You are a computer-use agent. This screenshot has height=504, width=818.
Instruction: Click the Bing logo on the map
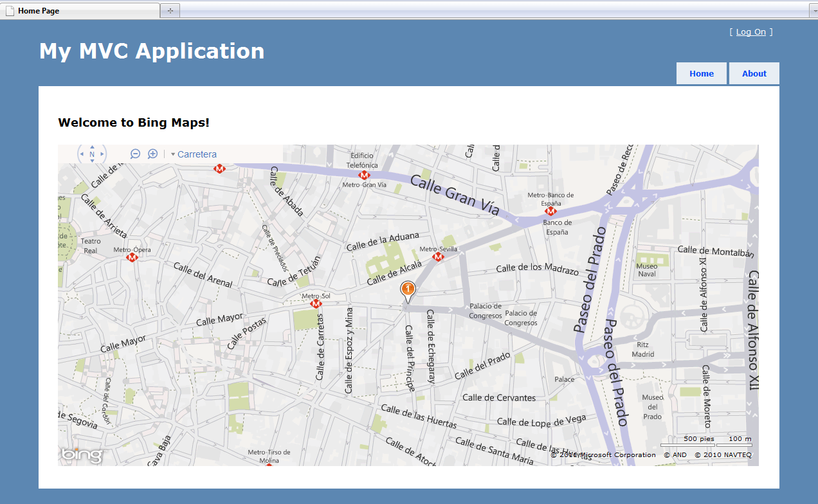(x=82, y=455)
